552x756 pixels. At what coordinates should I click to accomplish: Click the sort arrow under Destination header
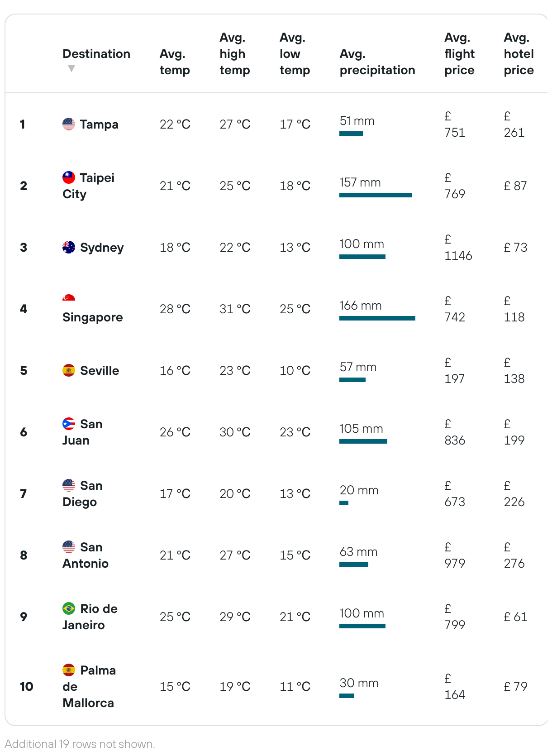[71, 69]
